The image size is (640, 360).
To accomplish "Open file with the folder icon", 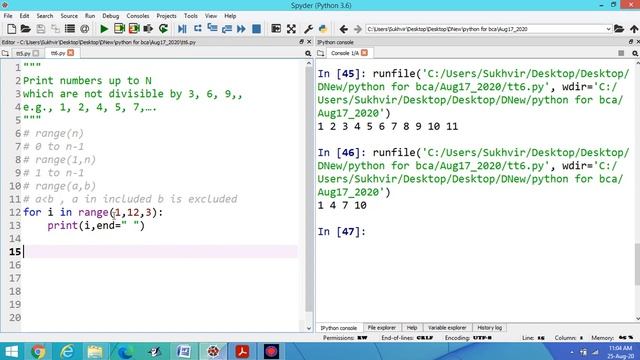I will pos(26,29).
